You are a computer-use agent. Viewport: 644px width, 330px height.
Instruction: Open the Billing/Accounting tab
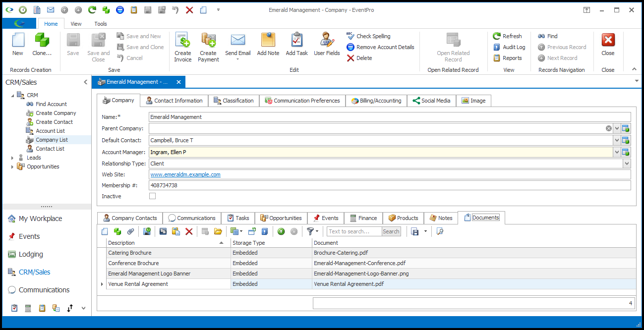point(376,101)
